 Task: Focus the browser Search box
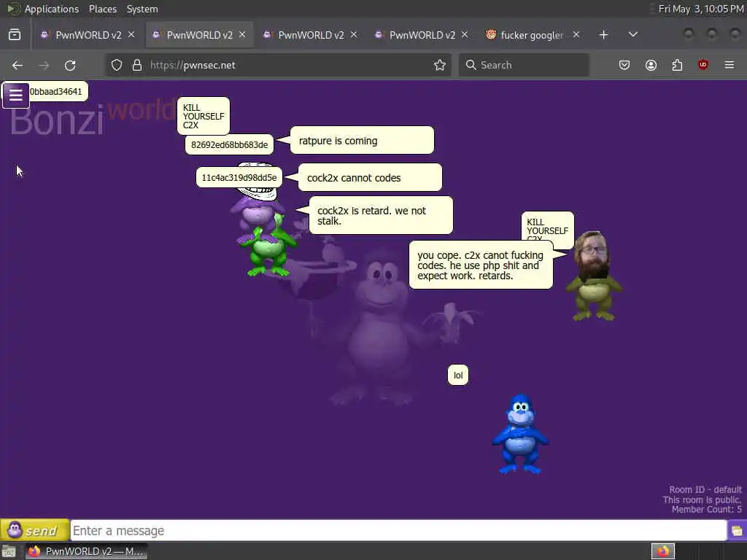tap(524, 65)
